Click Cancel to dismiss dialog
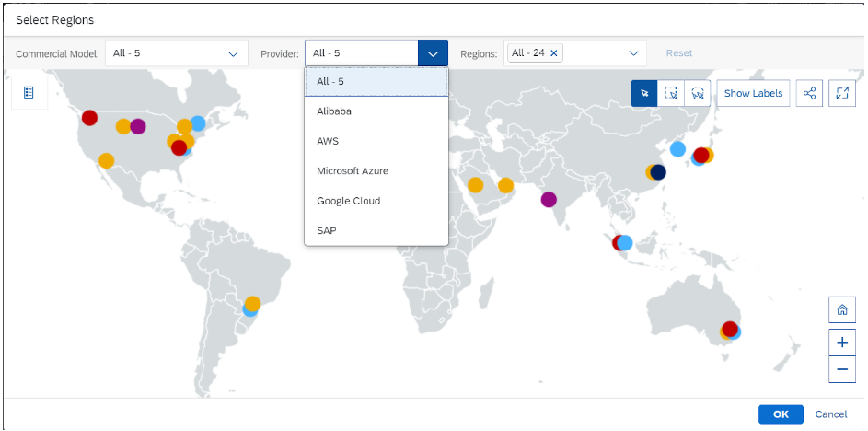Screen dimensions: 868x431 (x=830, y=414)
